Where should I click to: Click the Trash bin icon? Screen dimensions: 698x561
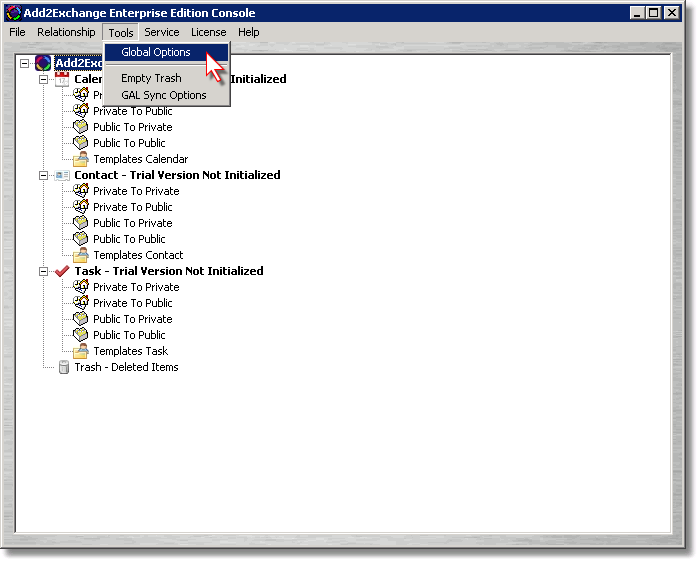[x=64, y=367]
